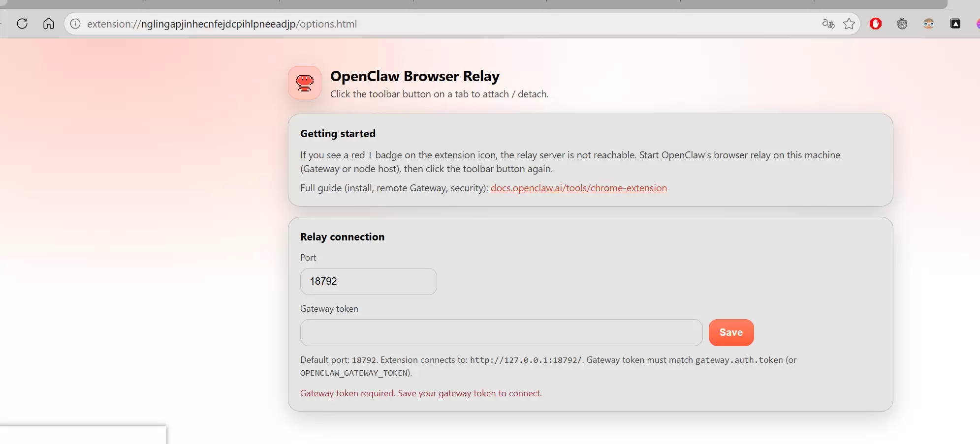Click the OpenClaw red lobster logo

pyautogui.click(x=305, y=83)
